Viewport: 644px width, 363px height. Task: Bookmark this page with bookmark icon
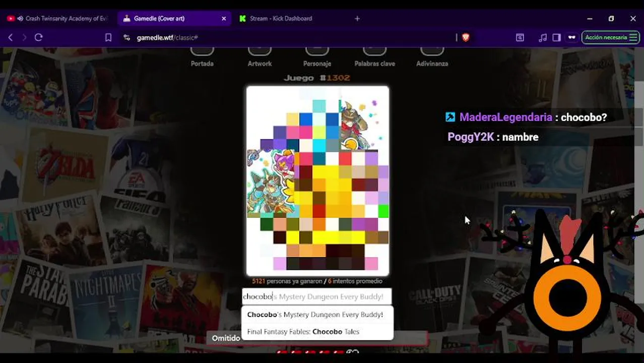108,37
